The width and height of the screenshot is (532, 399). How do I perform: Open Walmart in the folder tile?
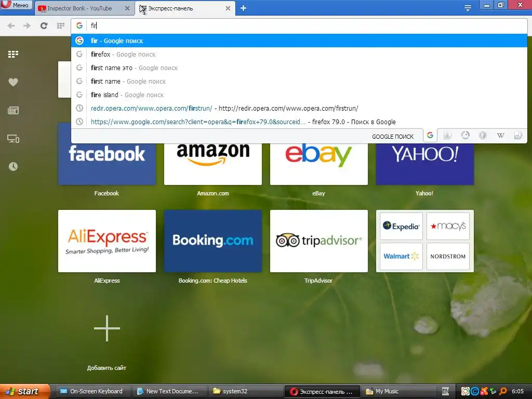(401, 256)
